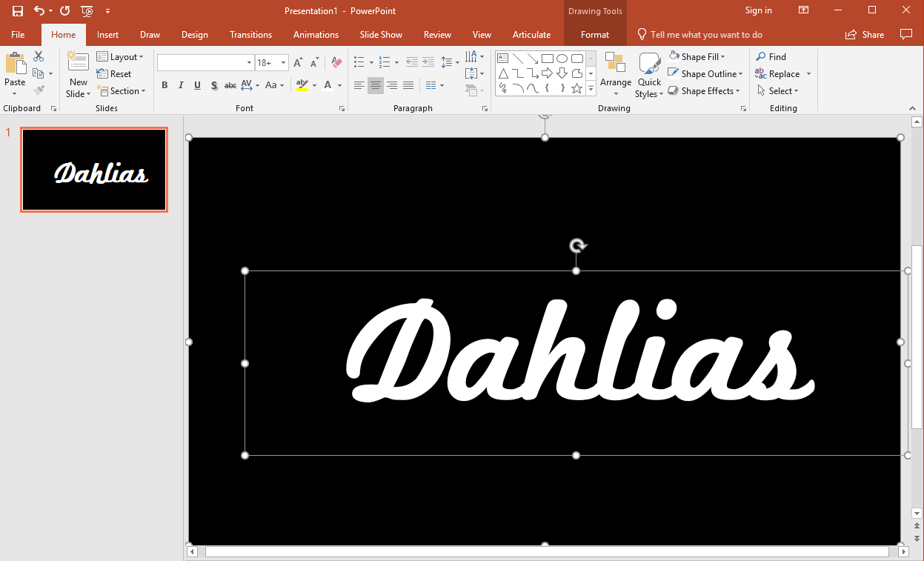Viewport: 924px width, 561px height.
Task: Open the font size dropdown
Action: tap(283, 63)
